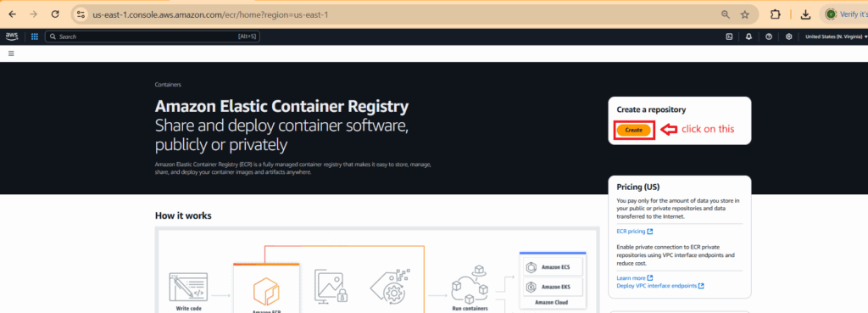This screenshot has height=313, width=868.
Task: Click the Amazon EKS box in diagram
Action: [552, 287]
